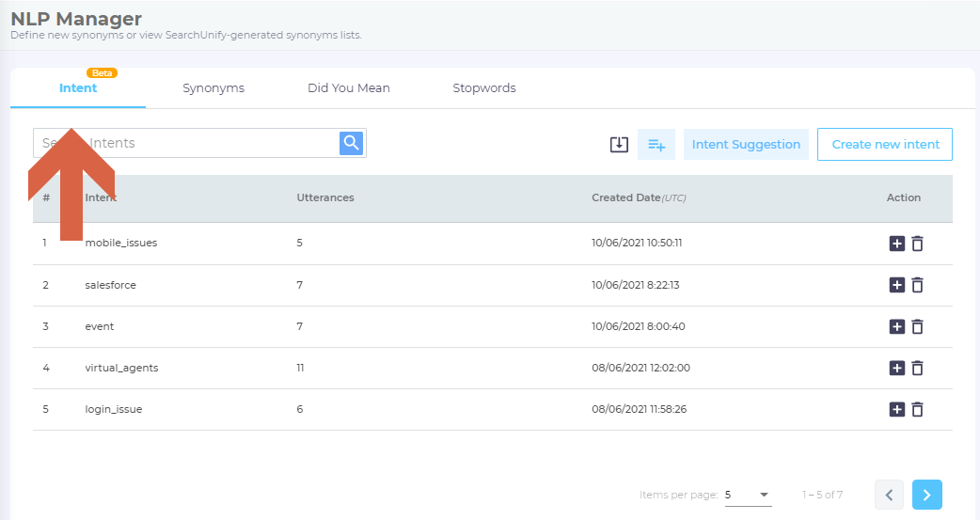Add utterance to virtual_agents intent
980x520 pixels.
pos(897,368)
